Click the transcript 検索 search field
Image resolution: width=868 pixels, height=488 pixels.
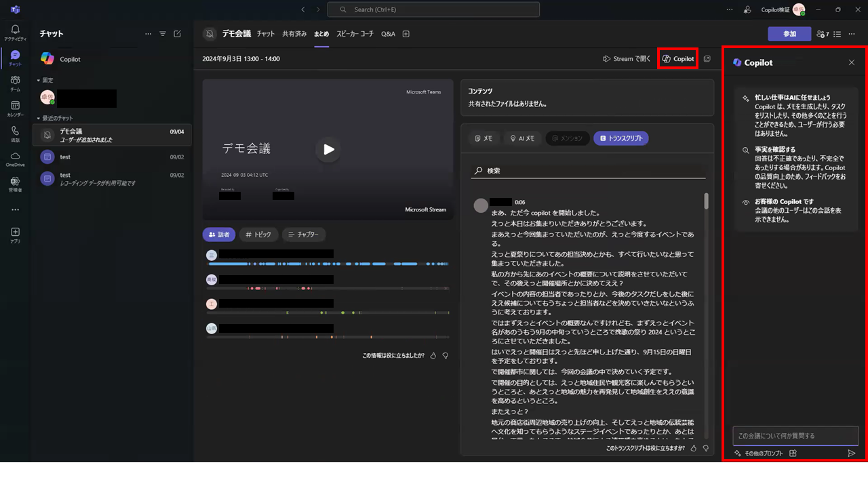(x=589, y=171)
